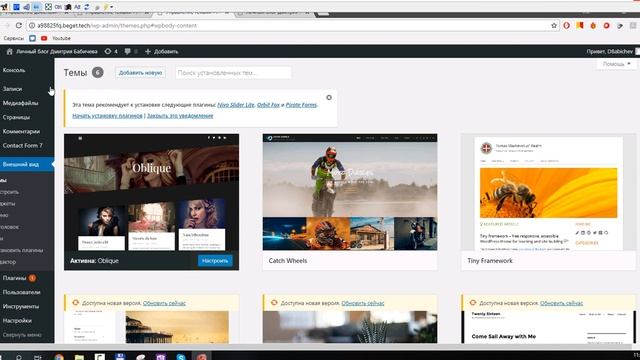Open the blue chat bookmark icon
This screenshot has height=360, width=640.
point(33,38)
